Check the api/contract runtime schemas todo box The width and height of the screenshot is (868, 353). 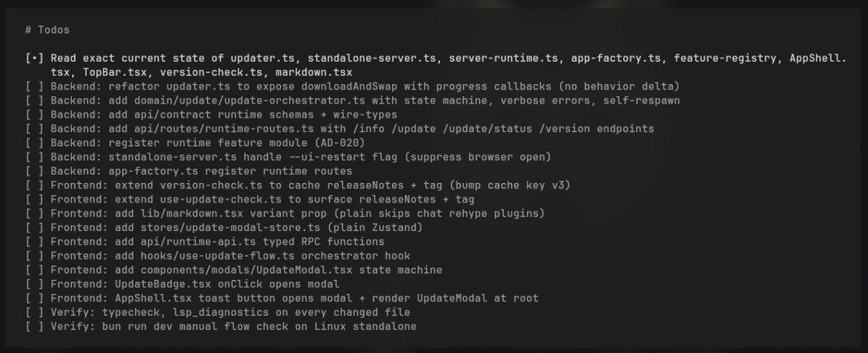[x=34, y=115]
